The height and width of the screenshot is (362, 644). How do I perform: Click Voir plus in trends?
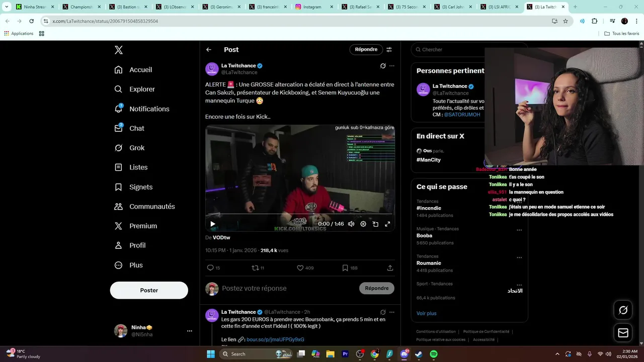coord(426,313)
